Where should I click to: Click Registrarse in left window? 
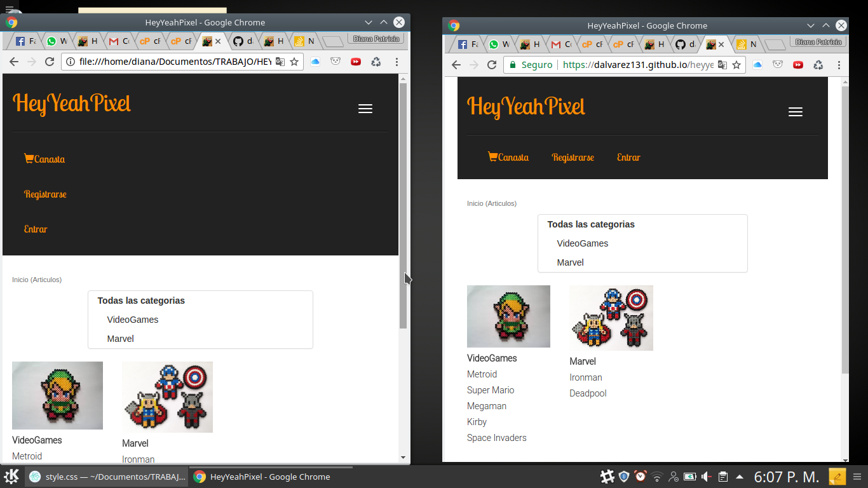[45, 194]
